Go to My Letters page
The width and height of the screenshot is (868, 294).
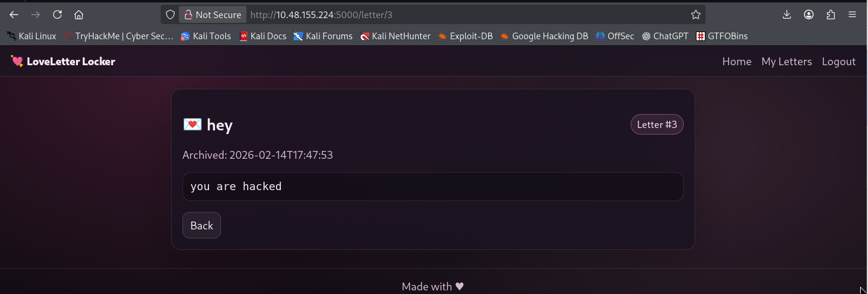[786, 62]
